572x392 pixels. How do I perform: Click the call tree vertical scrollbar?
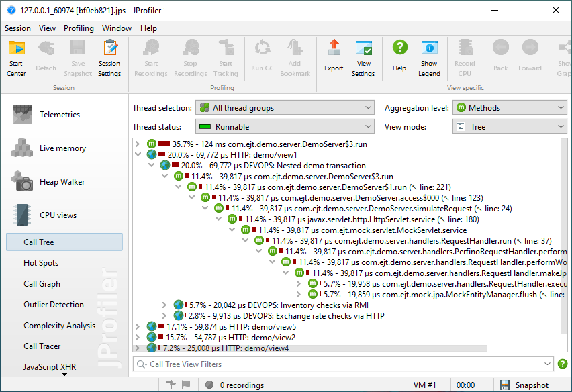[x=564, y=237]
